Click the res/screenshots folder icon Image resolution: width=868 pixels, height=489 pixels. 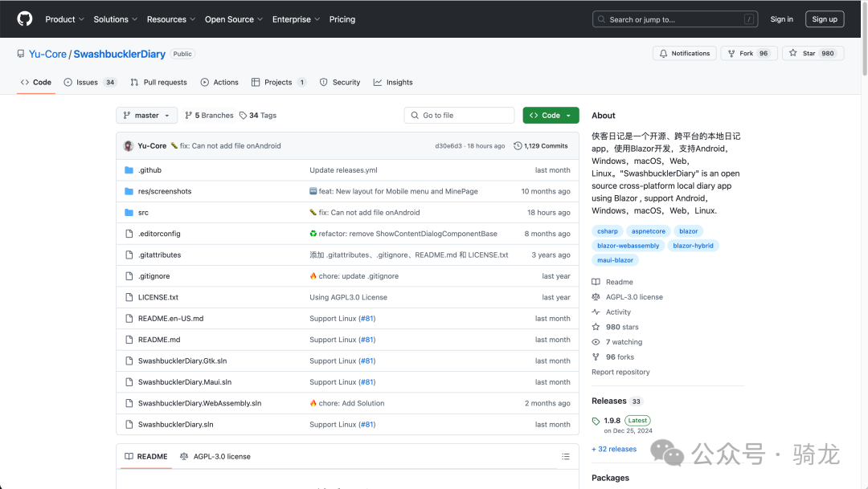(129, 191)
